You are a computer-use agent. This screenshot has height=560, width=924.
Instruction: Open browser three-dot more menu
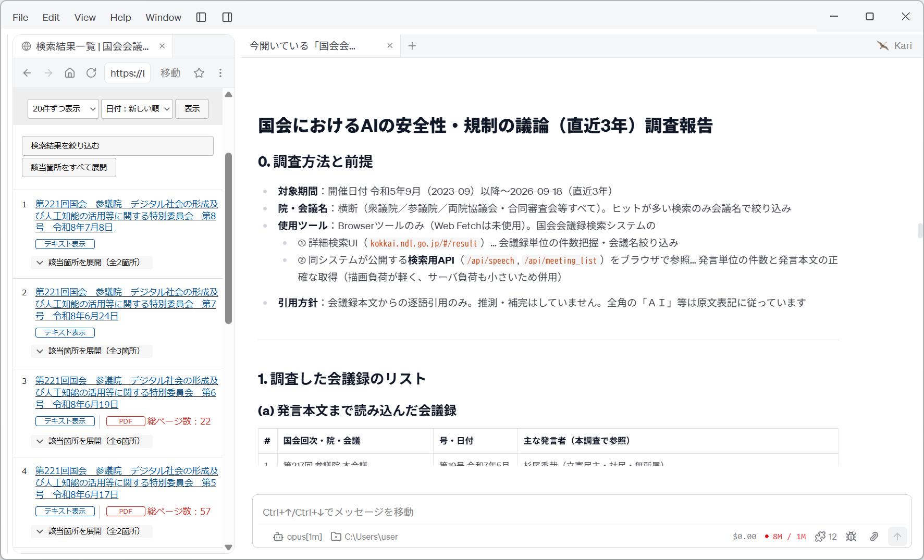pos(220,73)
